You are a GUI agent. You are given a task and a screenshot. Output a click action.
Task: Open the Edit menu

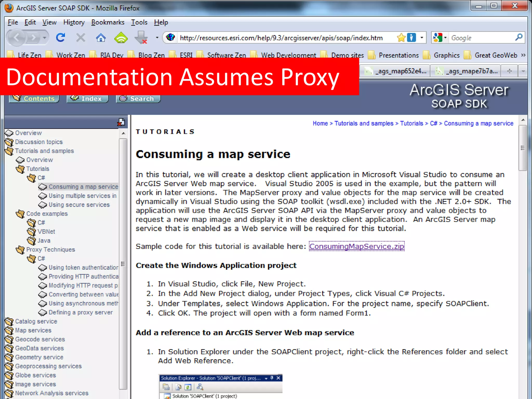(x=30, y=22)
